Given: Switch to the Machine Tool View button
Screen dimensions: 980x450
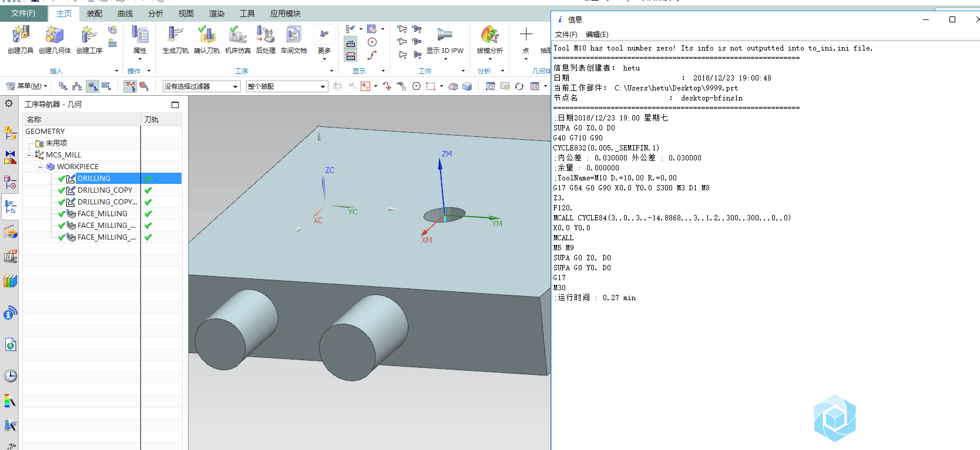Looking at the screenshot, I should [x=77, y=86].
